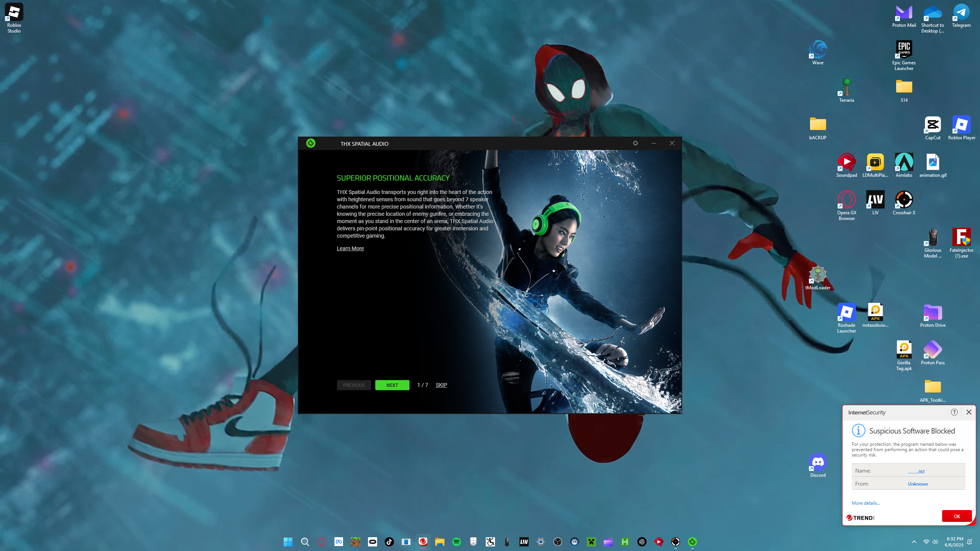Screen dimensions: 980x551
Task: Click the Unknown source link
Action: 918,484
